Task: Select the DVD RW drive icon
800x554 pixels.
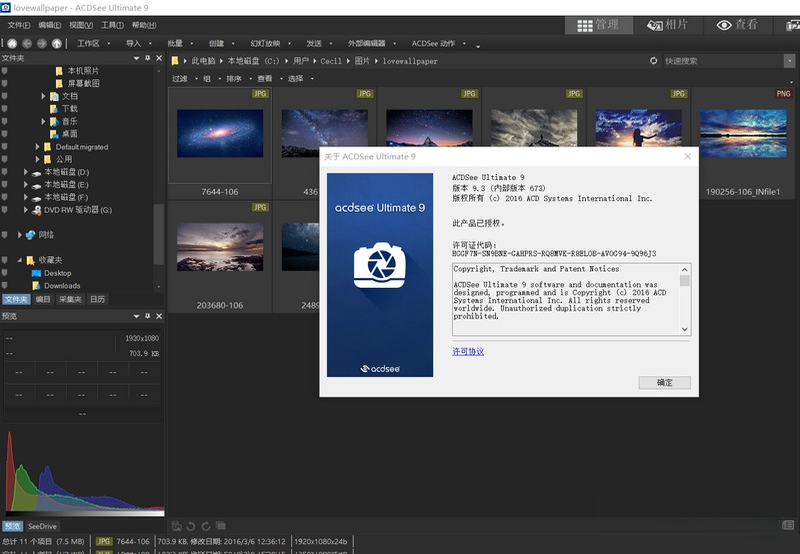Action: [x=37, y=210]
